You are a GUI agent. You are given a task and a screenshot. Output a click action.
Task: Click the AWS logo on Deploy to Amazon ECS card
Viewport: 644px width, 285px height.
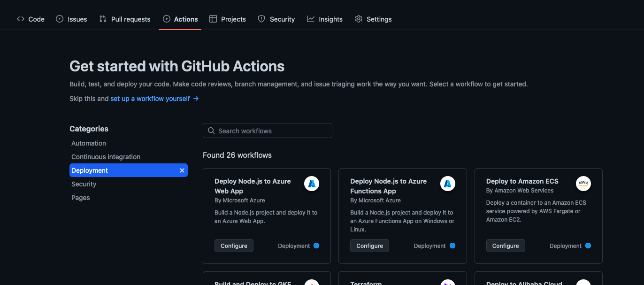(x=583, y=184)
